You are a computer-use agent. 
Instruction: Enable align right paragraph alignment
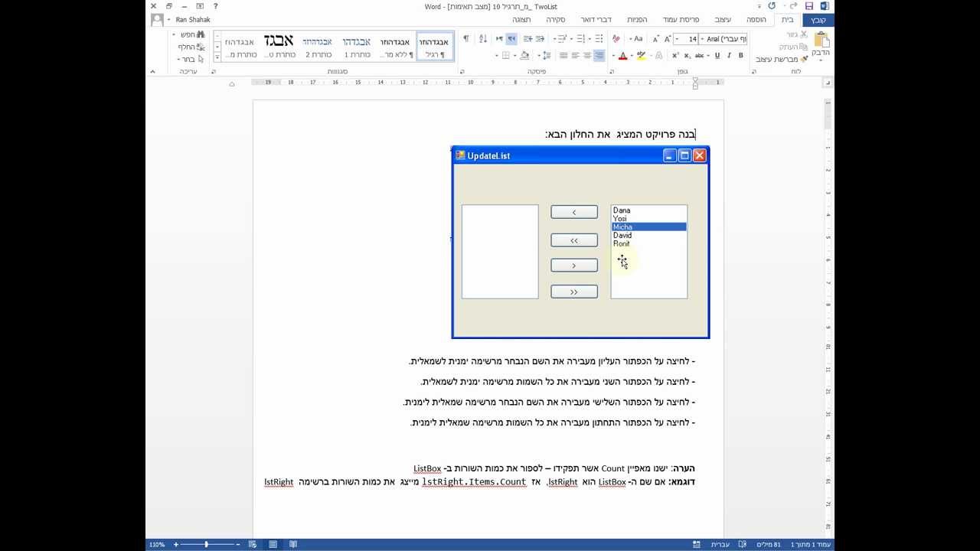click(x=599, y=55)
